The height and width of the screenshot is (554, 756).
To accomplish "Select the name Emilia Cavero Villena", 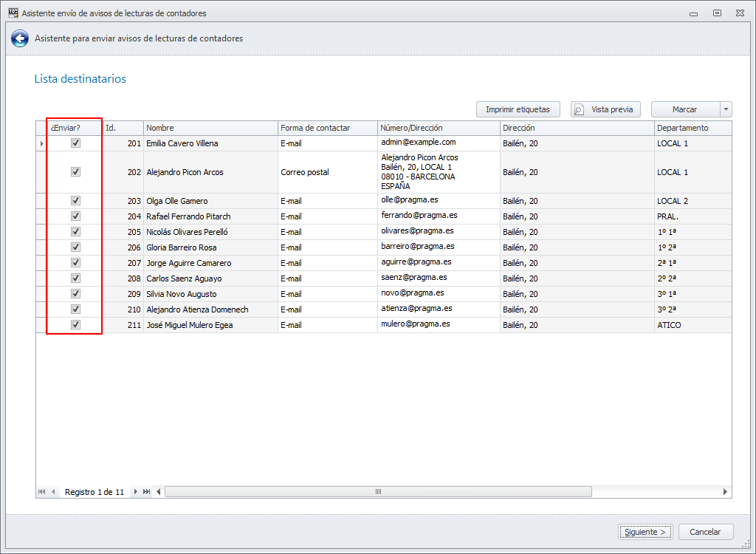I will coord(182,143).
